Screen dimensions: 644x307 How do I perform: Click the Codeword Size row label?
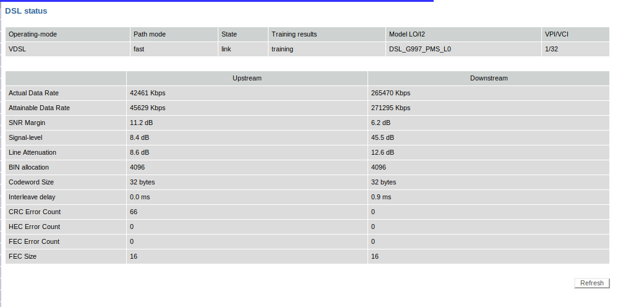coord(31,181)
